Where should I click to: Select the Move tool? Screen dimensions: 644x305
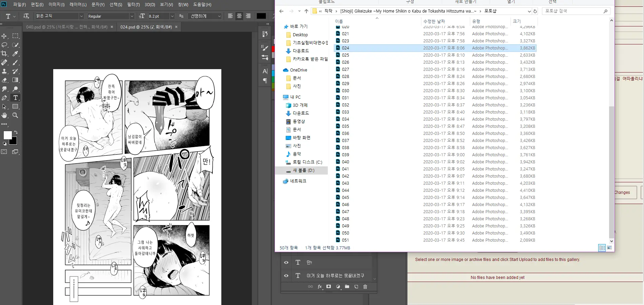click(x=4, y=36)
